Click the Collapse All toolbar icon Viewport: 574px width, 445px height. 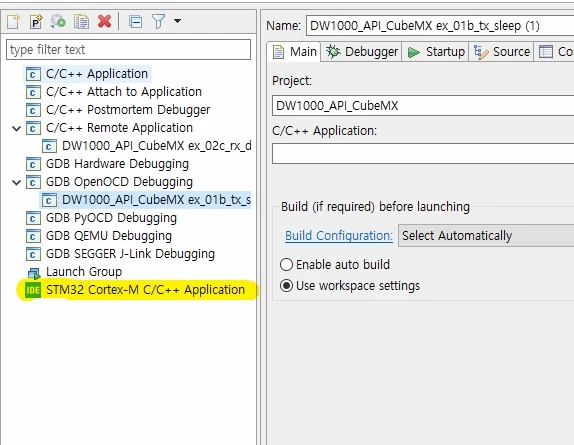[135, 22]
